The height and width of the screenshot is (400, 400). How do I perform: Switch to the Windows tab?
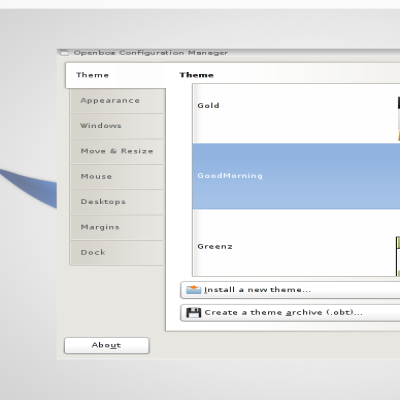coord(117,126)
